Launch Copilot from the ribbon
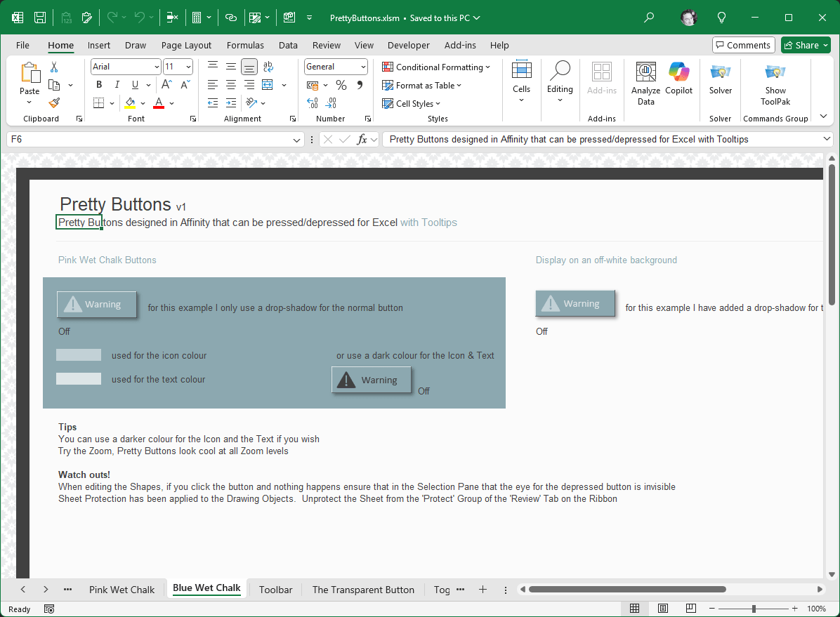Viewport: 840px width, 617px height. (678, 79)
